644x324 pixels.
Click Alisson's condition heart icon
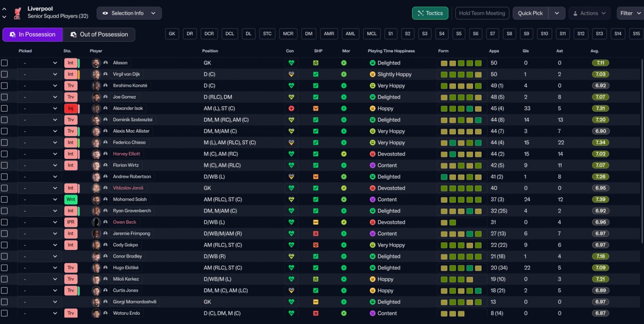291,63
